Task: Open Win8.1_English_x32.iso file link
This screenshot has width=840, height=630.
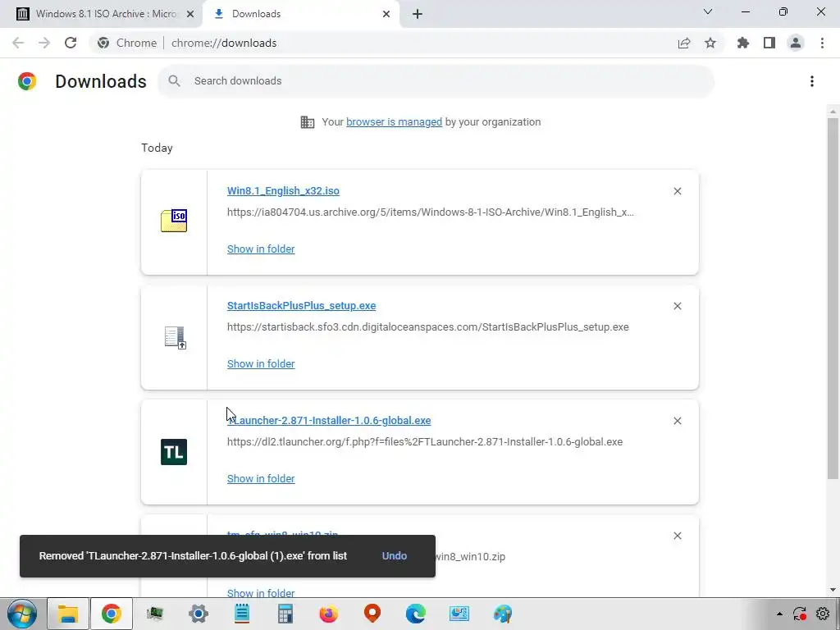Action: [283, 190]
